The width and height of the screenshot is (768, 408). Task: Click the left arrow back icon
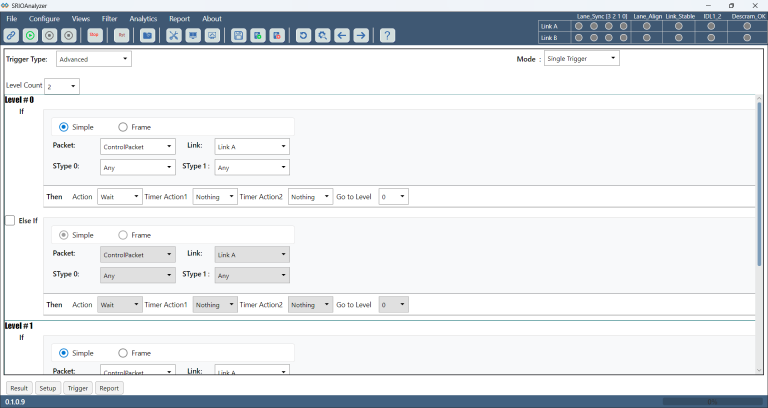pos(342,35)
